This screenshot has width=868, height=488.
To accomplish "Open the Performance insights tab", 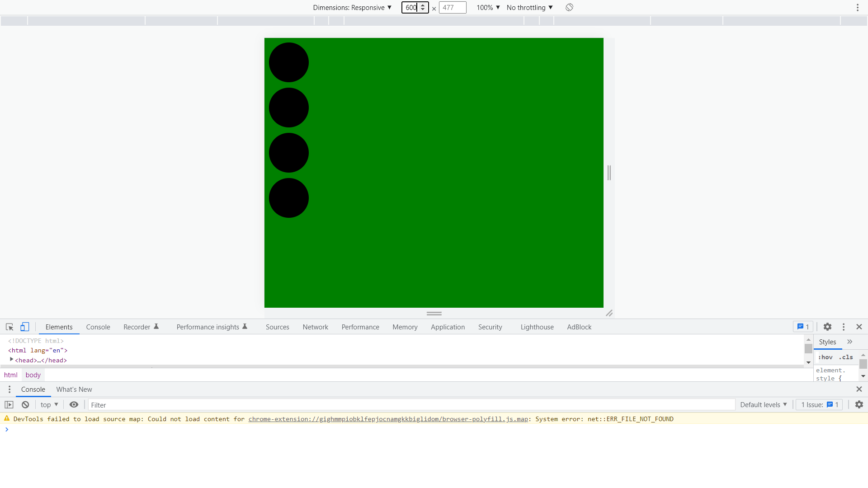I will click(212, 327).
